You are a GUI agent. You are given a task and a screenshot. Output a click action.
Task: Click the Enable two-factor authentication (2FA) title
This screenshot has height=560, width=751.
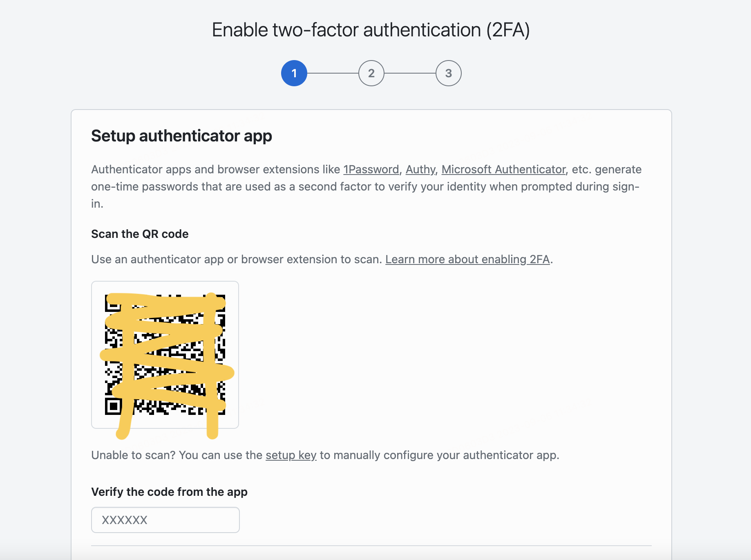[x=372, y=29]
